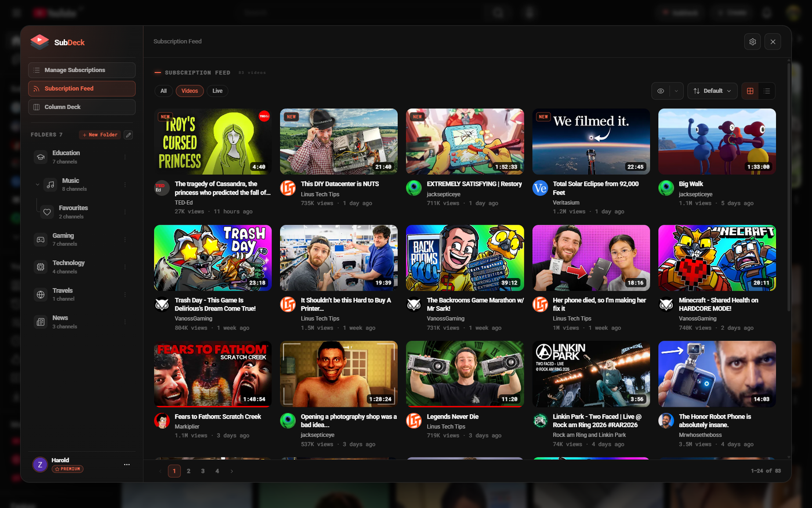Open Total Solar Eclipse from 92,000 Feet title
Image resolution: width=812 pixels, height=508 pixels.
pos(596,188)
